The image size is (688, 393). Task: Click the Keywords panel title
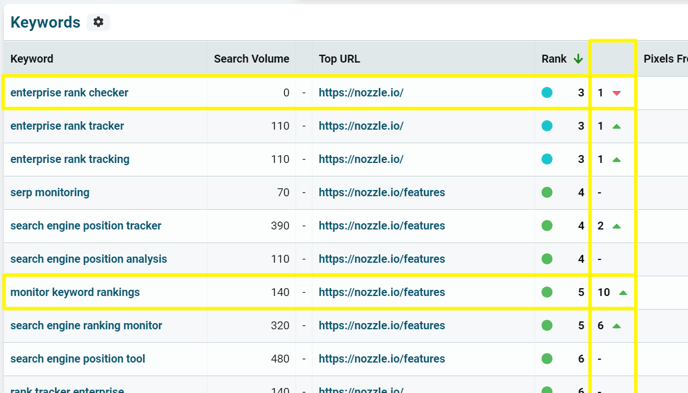45,22
